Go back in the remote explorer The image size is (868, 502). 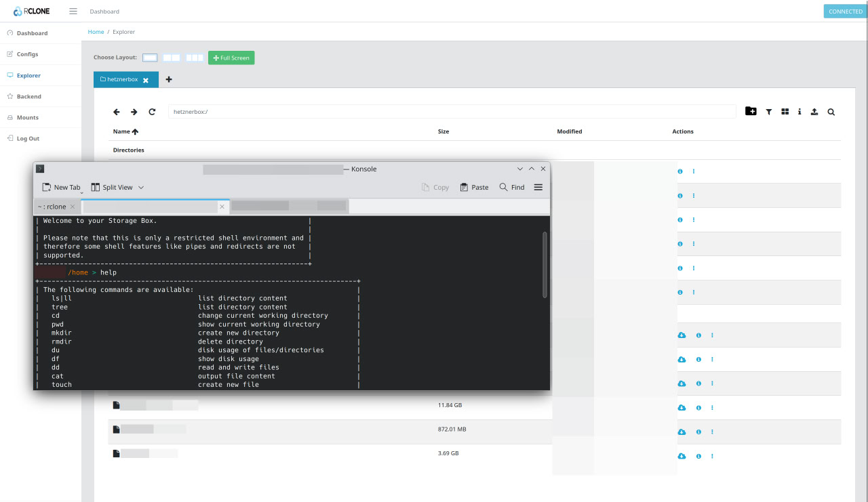(117, 112)
